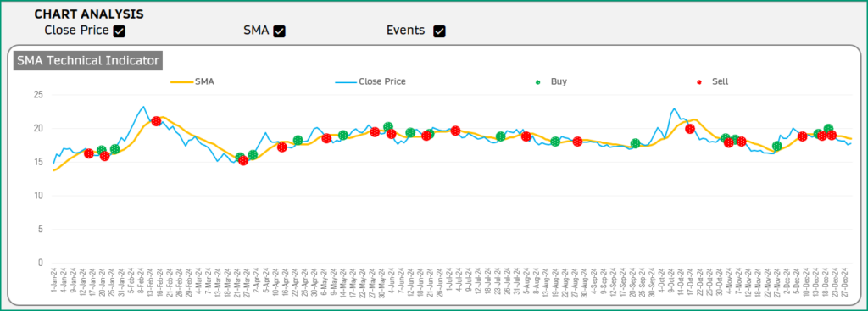
Task: Select Sell marker near 5-Aug-24
Action: coord(526,136)
